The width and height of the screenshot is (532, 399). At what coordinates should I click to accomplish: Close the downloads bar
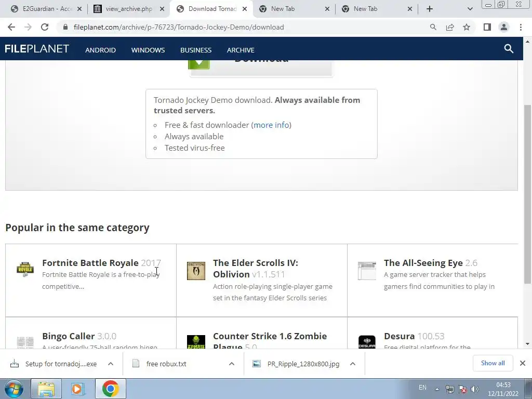523,363
